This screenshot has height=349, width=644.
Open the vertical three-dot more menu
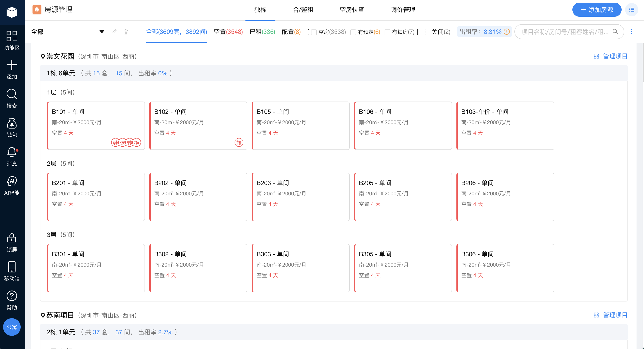point(631,32)
